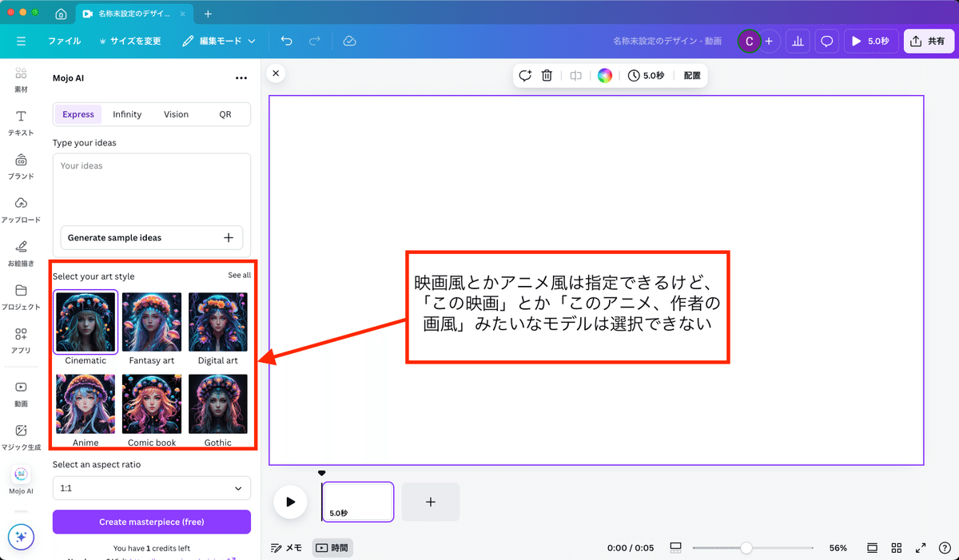Toggle the 時間 timeline view
The image size is (959, 560).
(x=332, y=548)
